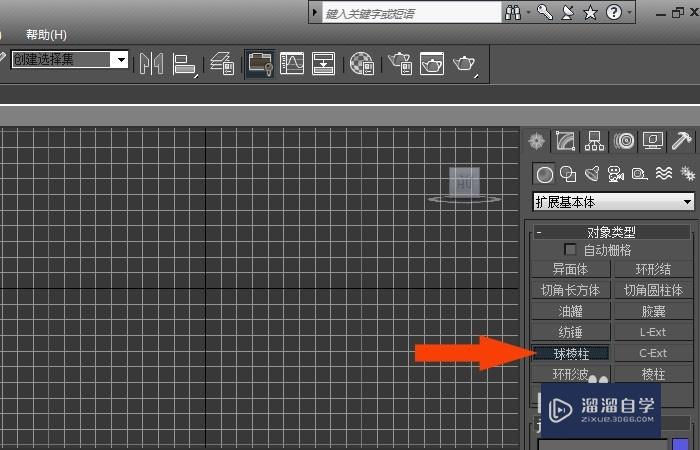Click the C-Ext button
This screenshot has height=450, width=700.
coord(653,353)
